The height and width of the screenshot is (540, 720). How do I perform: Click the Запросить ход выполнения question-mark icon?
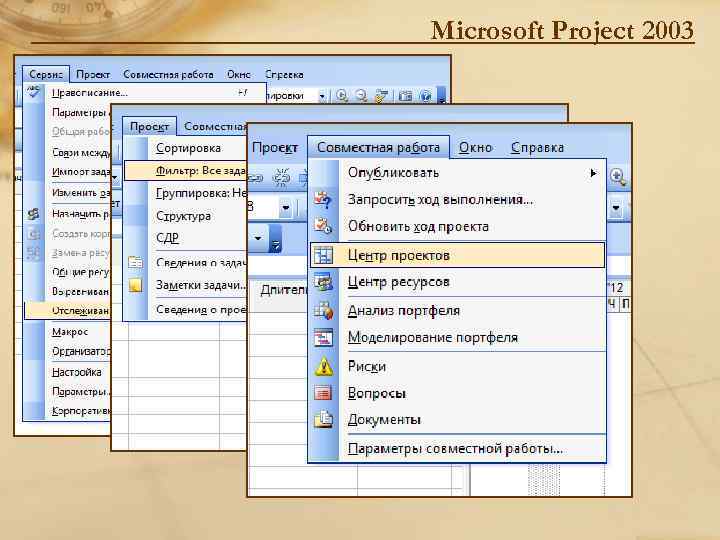(x=323, y=200)
